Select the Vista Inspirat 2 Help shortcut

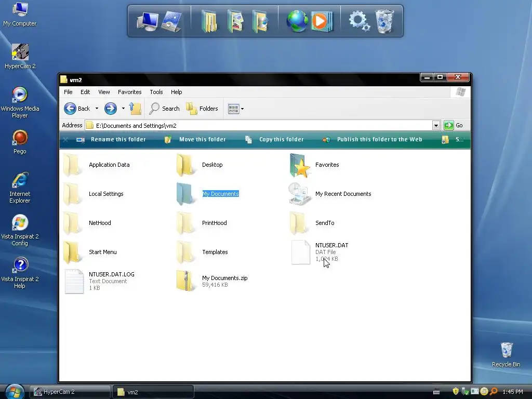coord(20,273)
